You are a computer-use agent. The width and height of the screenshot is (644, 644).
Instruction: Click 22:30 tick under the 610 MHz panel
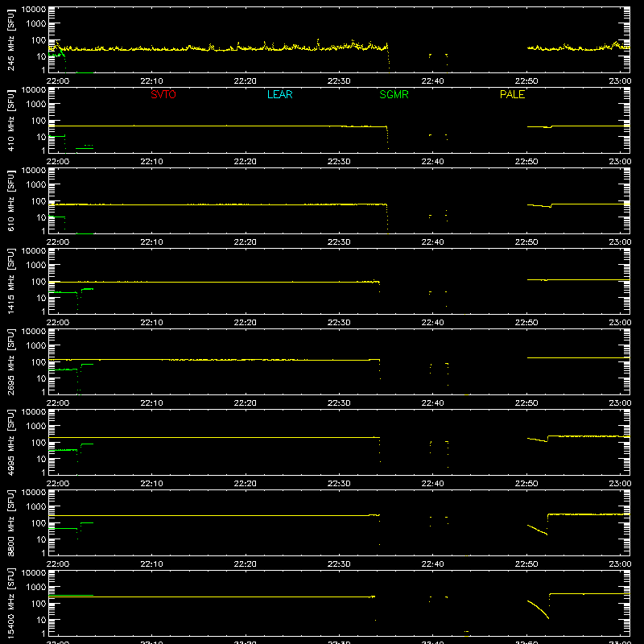click(x=339, y=242)
